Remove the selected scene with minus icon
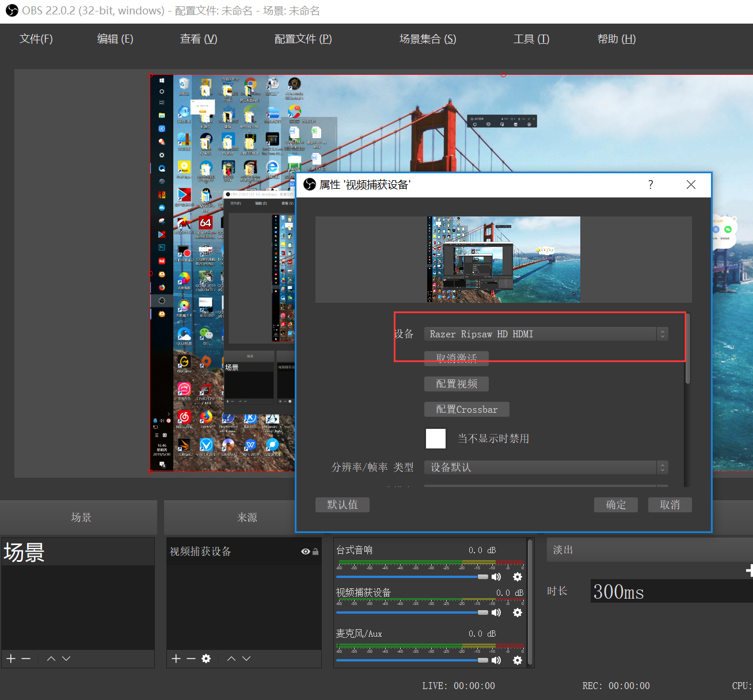Image resolution: width=753 pixels, height=700 pixels. click(x=26, y=659)
